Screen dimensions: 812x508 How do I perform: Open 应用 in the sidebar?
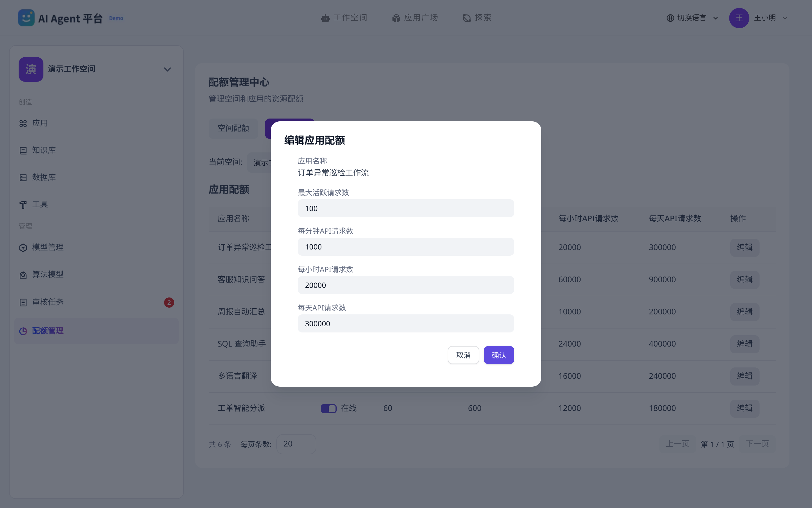pyautogui.click(x=96, y=123)
